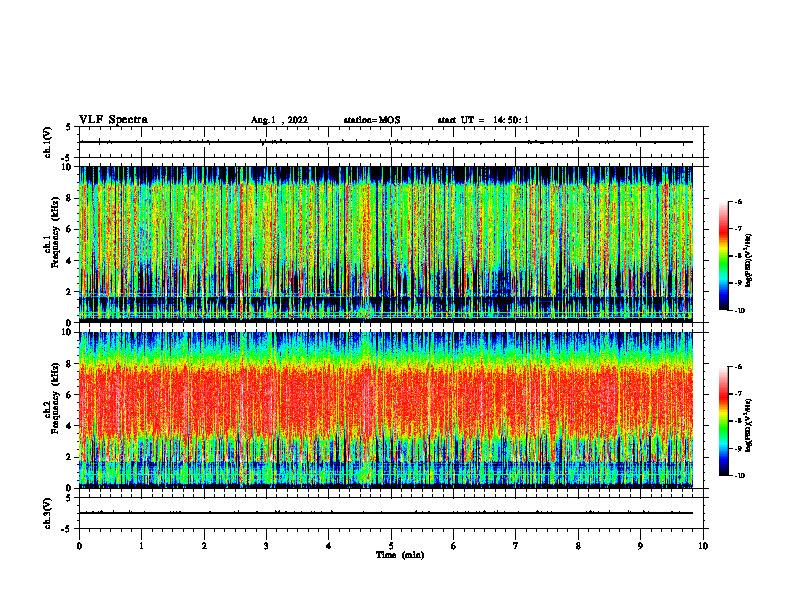Click the ch.2 spectrogram color scale bar
This screenshot has width=792, height=612.
click(x=723, y=421)
